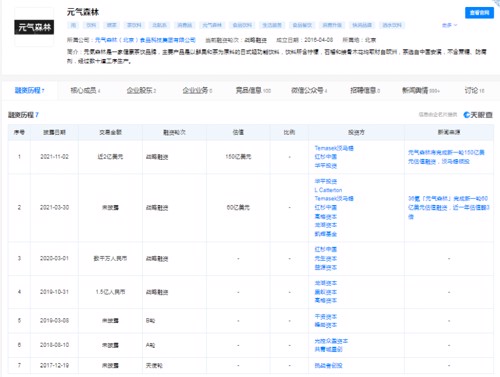The height and width of the screenshot is (377, 500).
Task: Click the 披露日期 column header
Action: tap(54, 132)
